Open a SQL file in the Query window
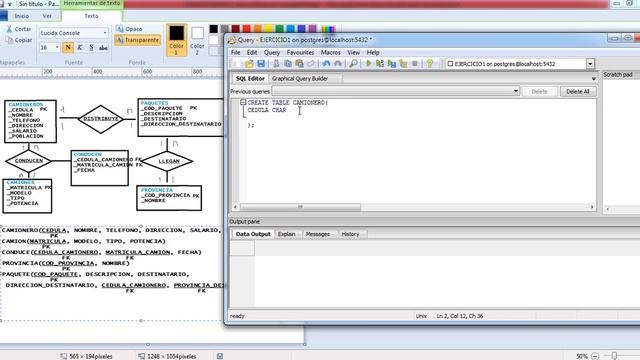The height and width of the screenshot is (360, 640). coord(249,64)
